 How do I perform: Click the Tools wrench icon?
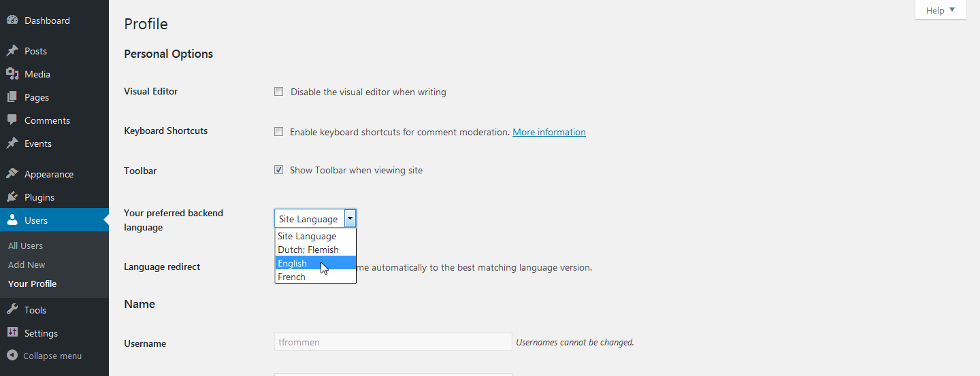tap(12, 310)
